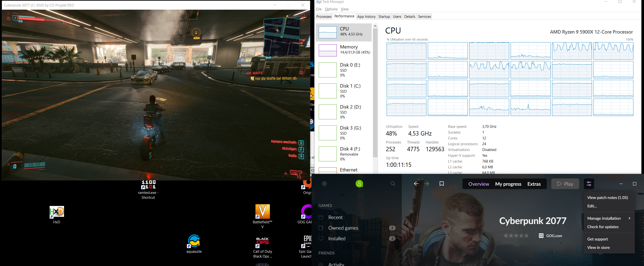Click the game options sliders icon
This screenshot has width=644, height=266.
coord(589,184)
